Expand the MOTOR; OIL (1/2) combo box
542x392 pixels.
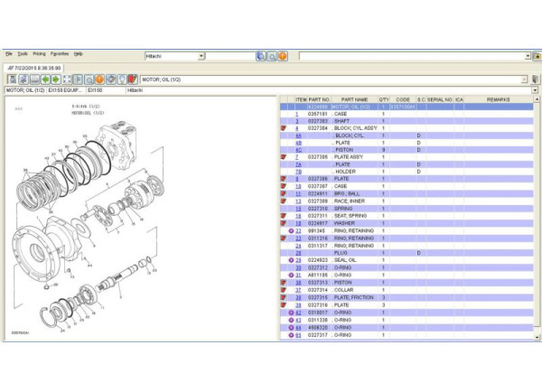[524, 79]
